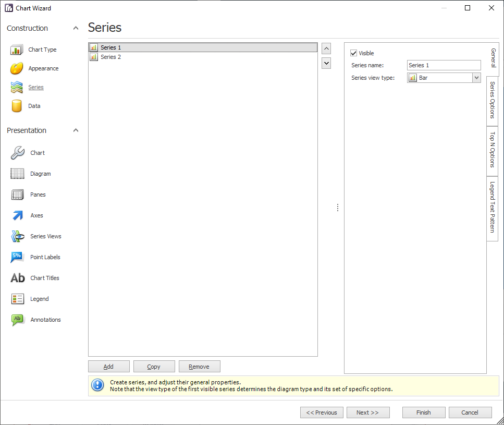The height and width of the screenshot is (425, 504).
Task: Open the Data page cylinder icon
Action: pos(17,106)
